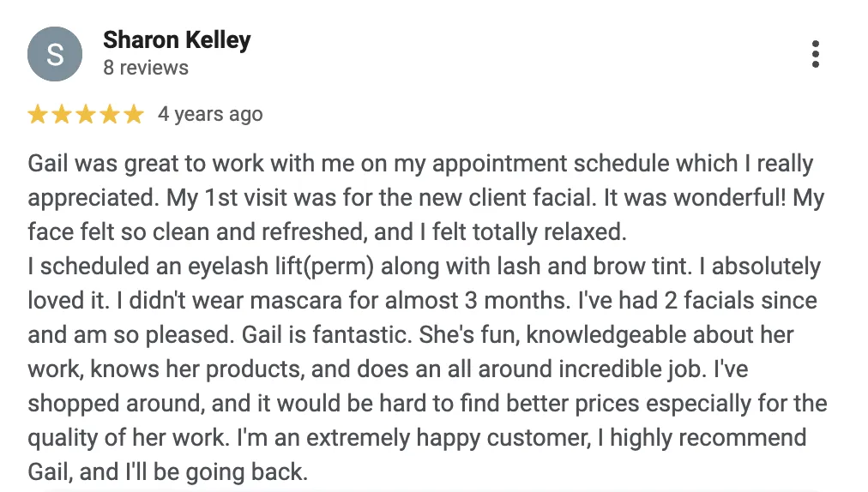
Task: Click the second gold rating star
Action: pyautogui.click(x=62, y=115)
